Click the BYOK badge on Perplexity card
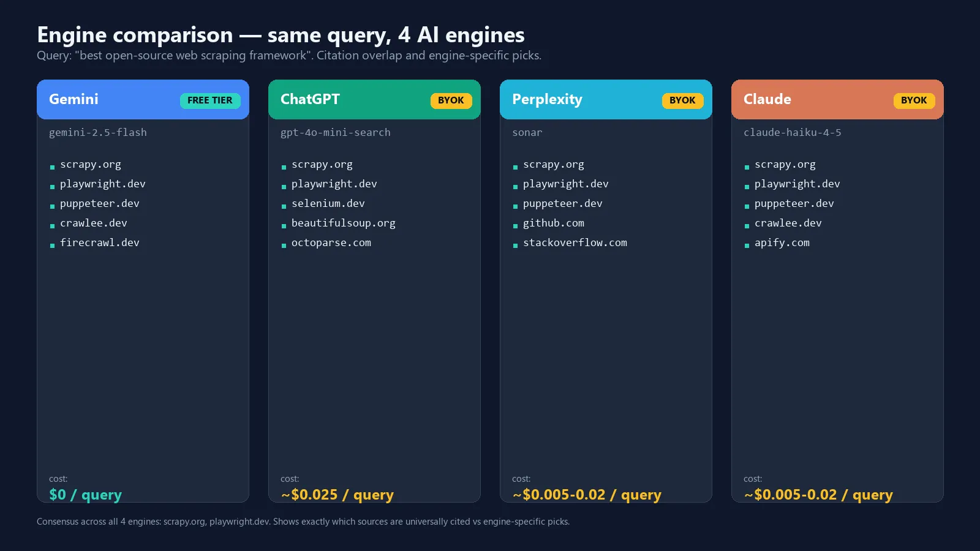 682,100
